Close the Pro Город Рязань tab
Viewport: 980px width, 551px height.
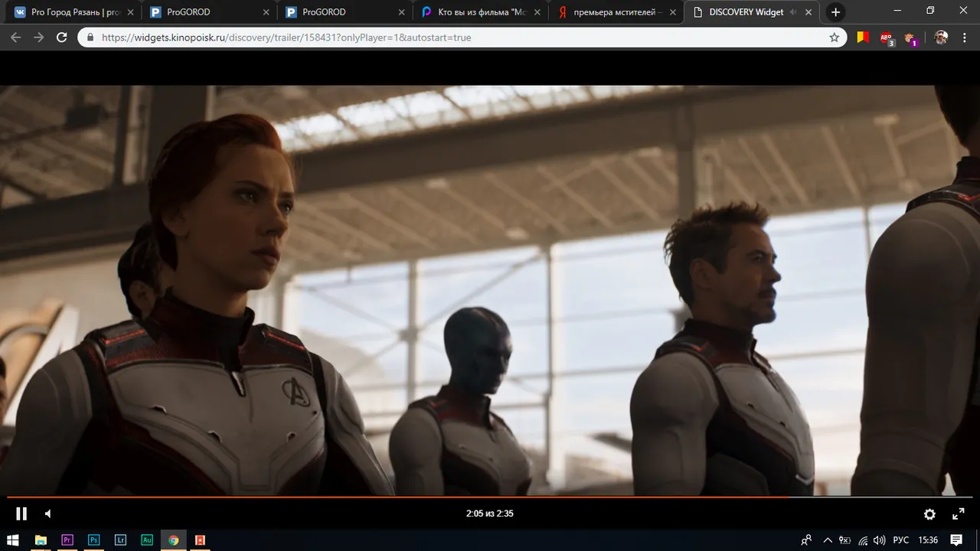click(129, 12)
